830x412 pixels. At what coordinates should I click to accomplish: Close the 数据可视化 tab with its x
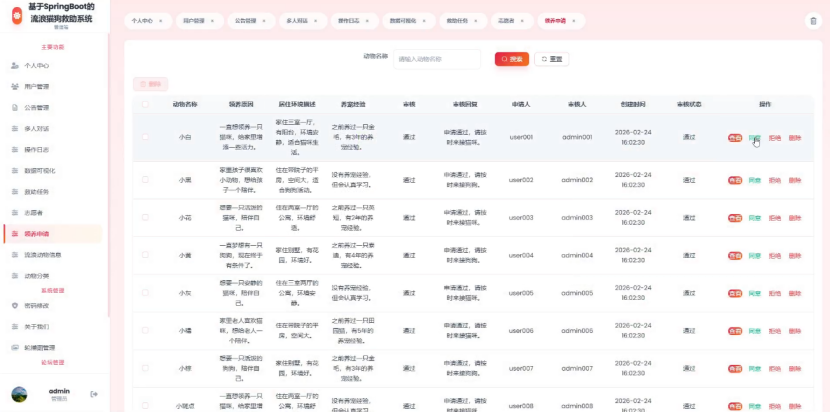click(x=424, y=21)
